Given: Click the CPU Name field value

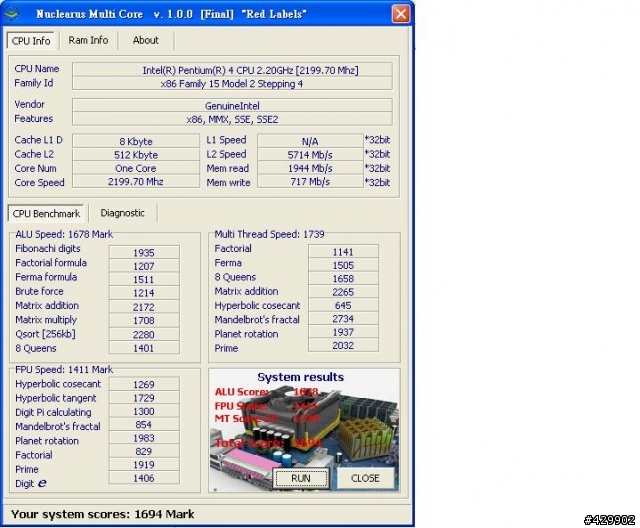Looking at the screenshot, I should click(232, 70).
